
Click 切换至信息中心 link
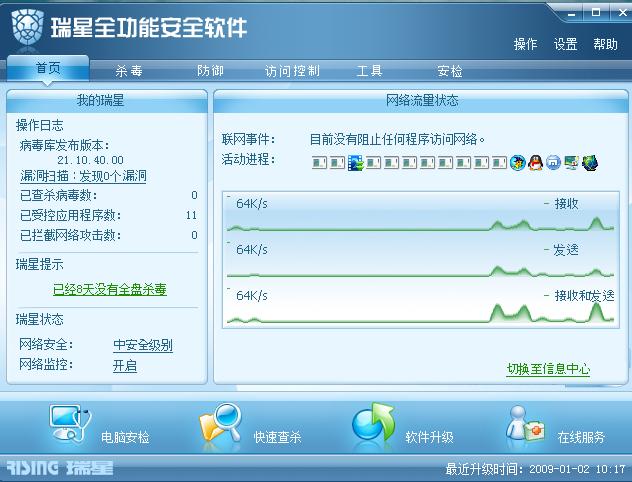(548, 369)
